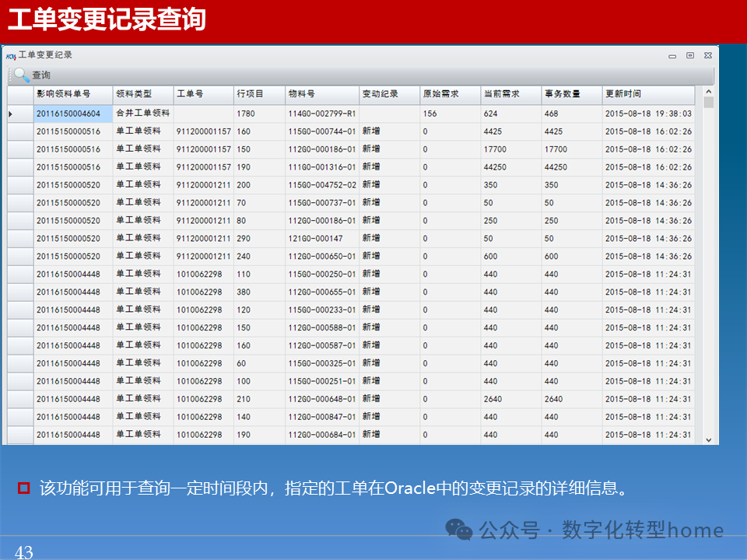Click material number 114G0-002799-R1
The image size is (747, 560).
tap(321, 114)
